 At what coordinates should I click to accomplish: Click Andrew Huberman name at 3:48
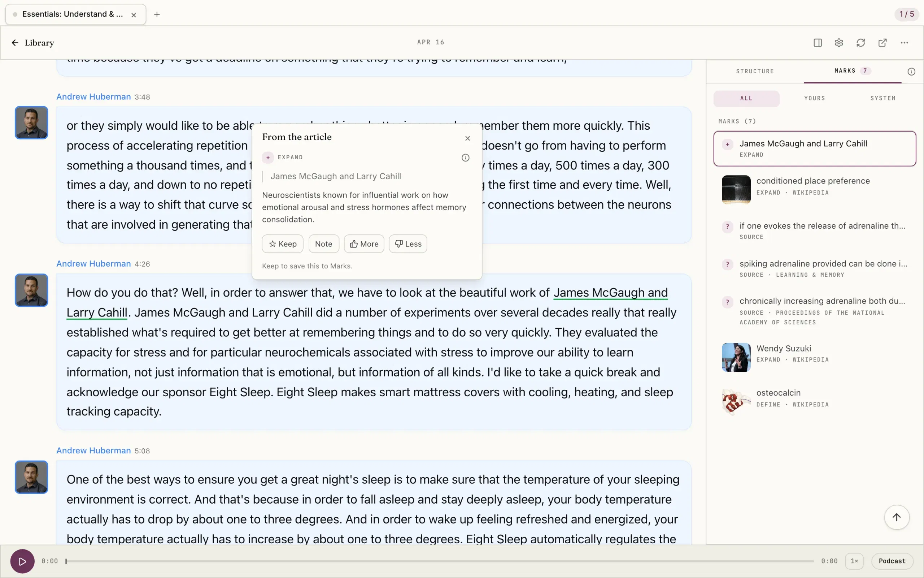93,97
